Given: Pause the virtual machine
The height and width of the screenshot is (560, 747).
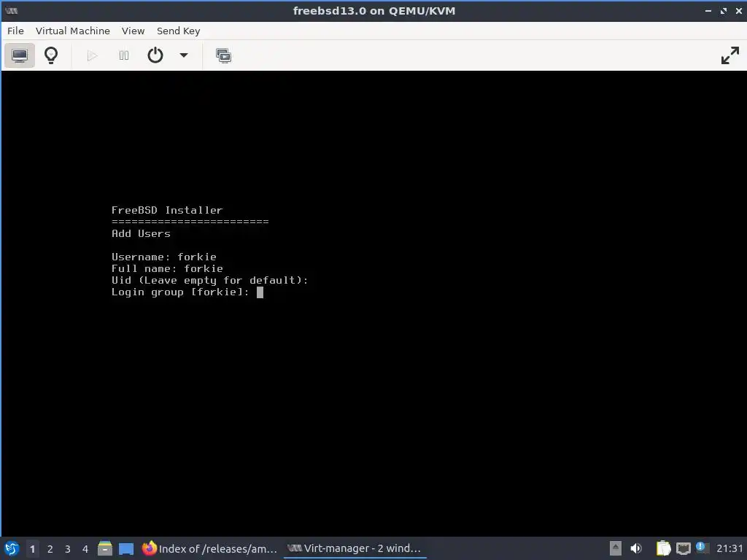Looking at the screenshot, I should [124, 55].
